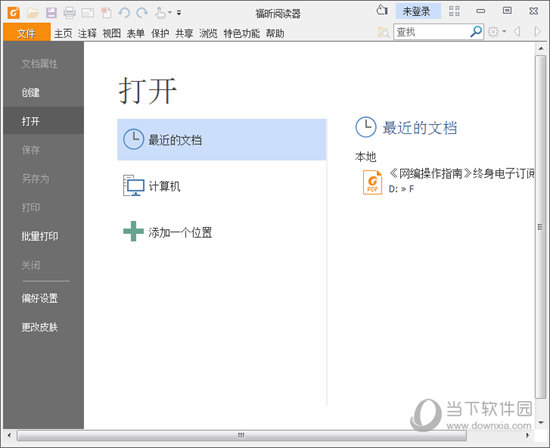Image resolution: width=550 pixels, height=448 pixels.
Task: Open the customize quick access toolbar arrow
Action: pyautogui.click(x=179, y=13)
